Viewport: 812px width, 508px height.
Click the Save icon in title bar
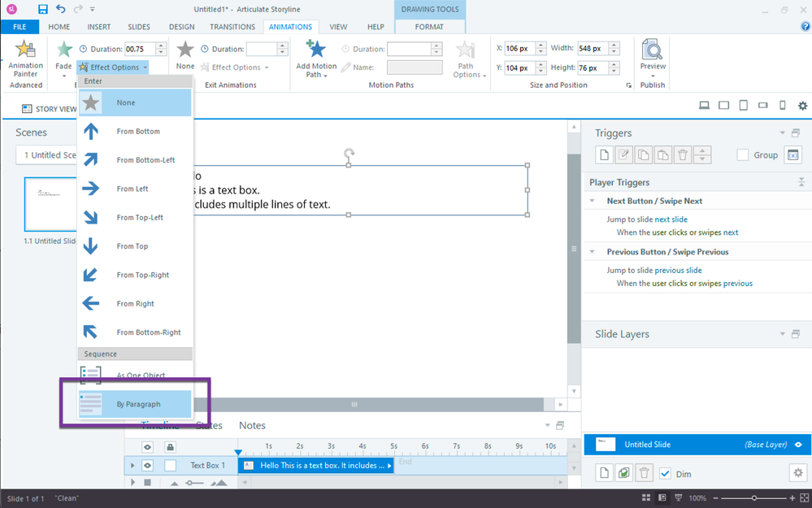[x=43, y=9]
